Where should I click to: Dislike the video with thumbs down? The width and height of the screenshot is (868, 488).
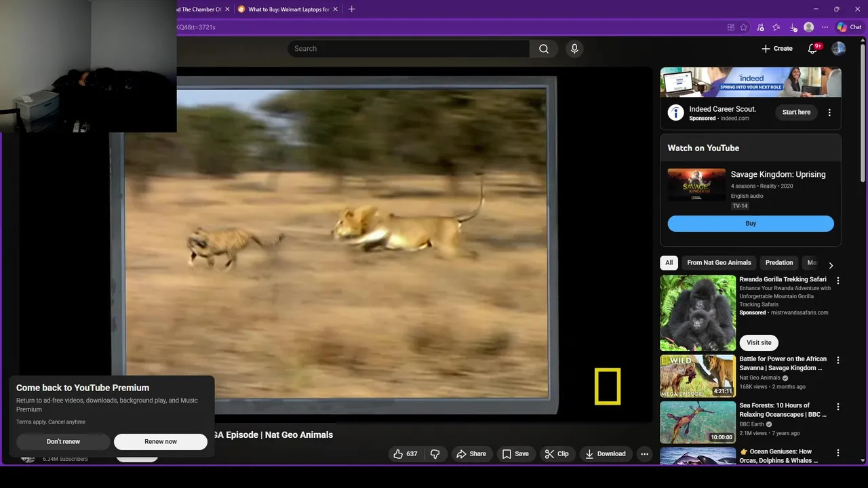435,454
